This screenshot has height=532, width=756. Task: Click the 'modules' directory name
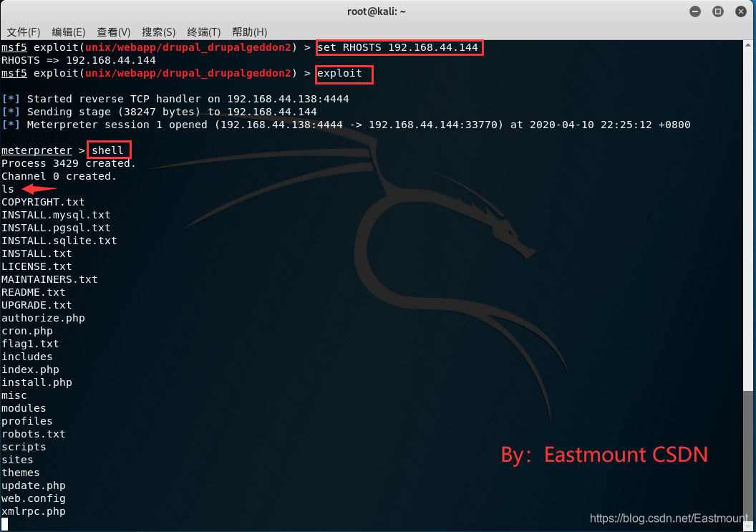[x=24, y=409]
